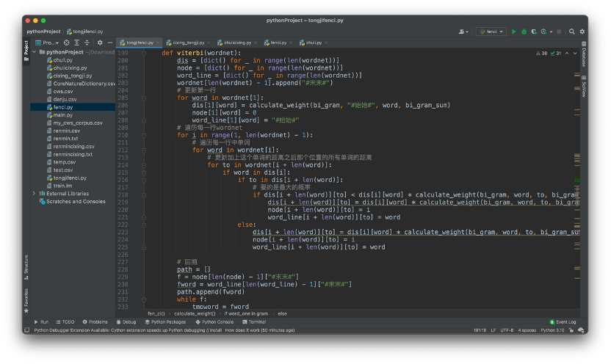Open the Run tool window
The width and height of the screenshot is (611, 364).
click(x=41, y=322)
